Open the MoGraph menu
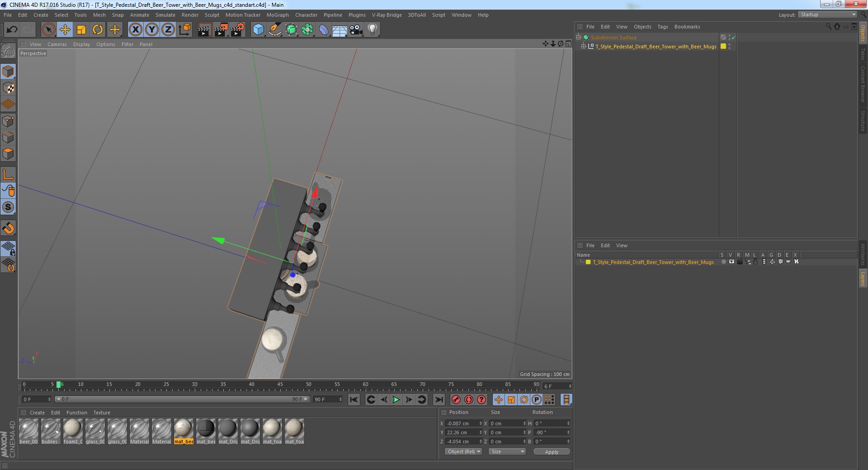 [x=278, y=15]
